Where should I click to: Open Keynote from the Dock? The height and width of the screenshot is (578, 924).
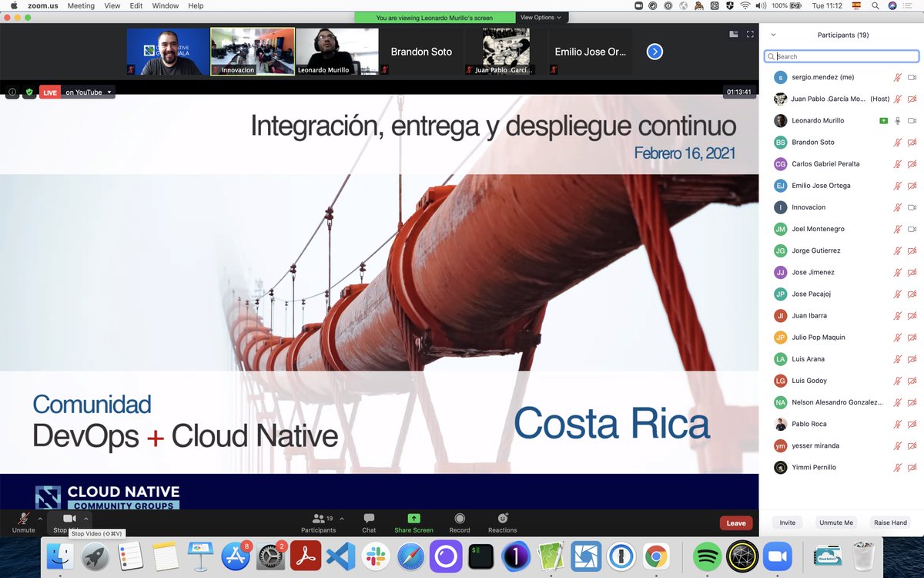click(200, 556)
